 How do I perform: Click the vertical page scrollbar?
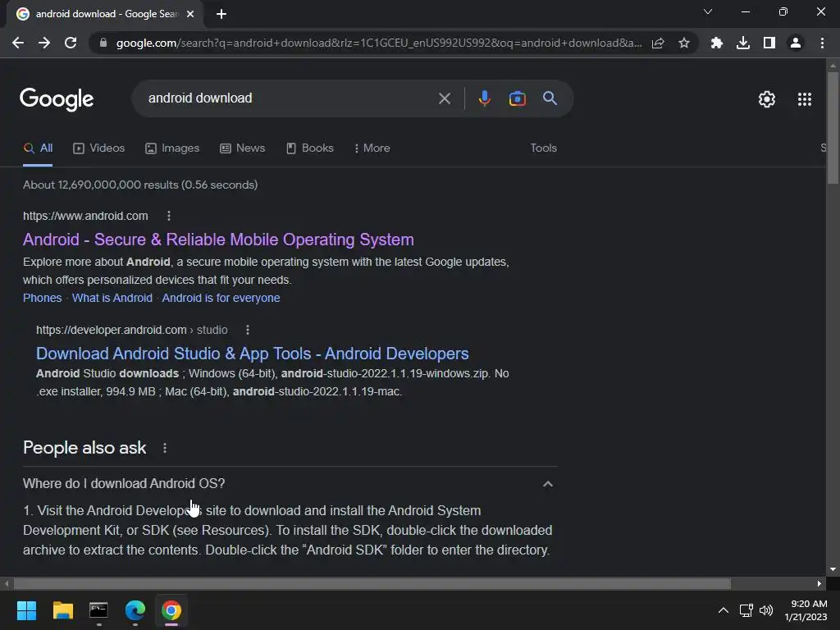(x=833, y=129)
